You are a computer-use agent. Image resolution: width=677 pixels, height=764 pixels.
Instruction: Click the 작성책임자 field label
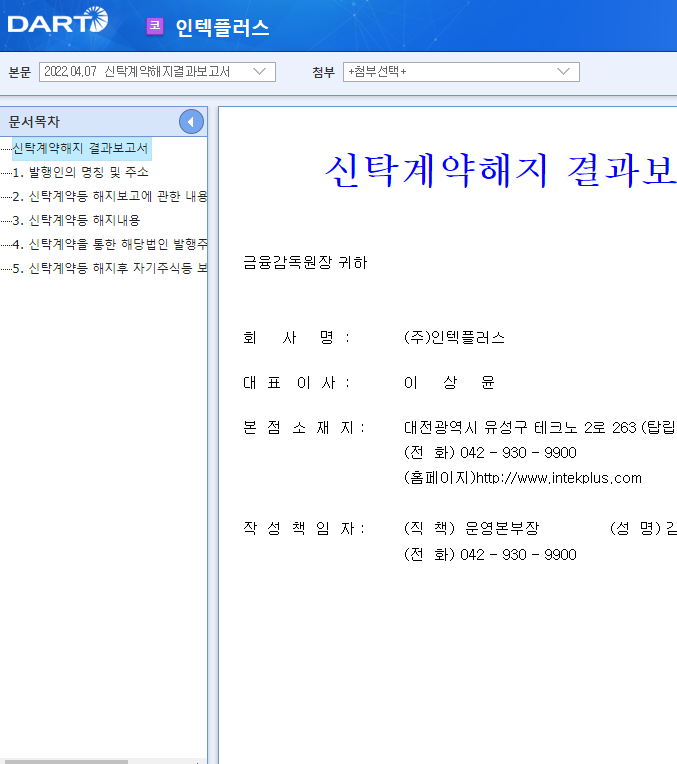[304, 528]
